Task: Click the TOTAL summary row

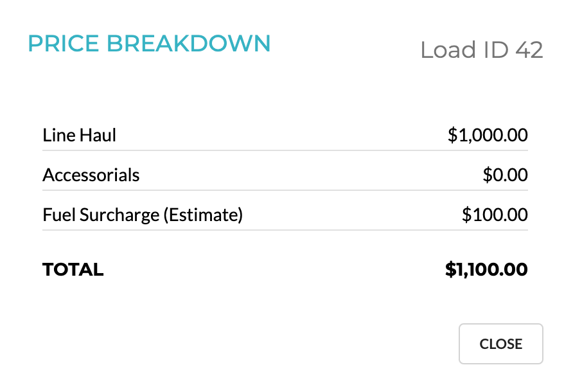Action: coord(285,269)
